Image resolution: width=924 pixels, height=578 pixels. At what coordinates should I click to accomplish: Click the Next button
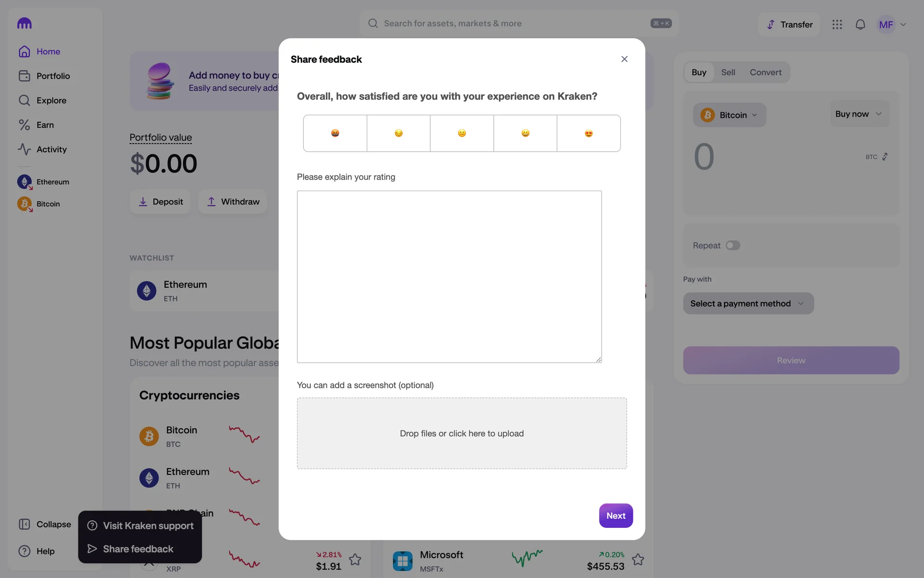click(x=616, y=515)
